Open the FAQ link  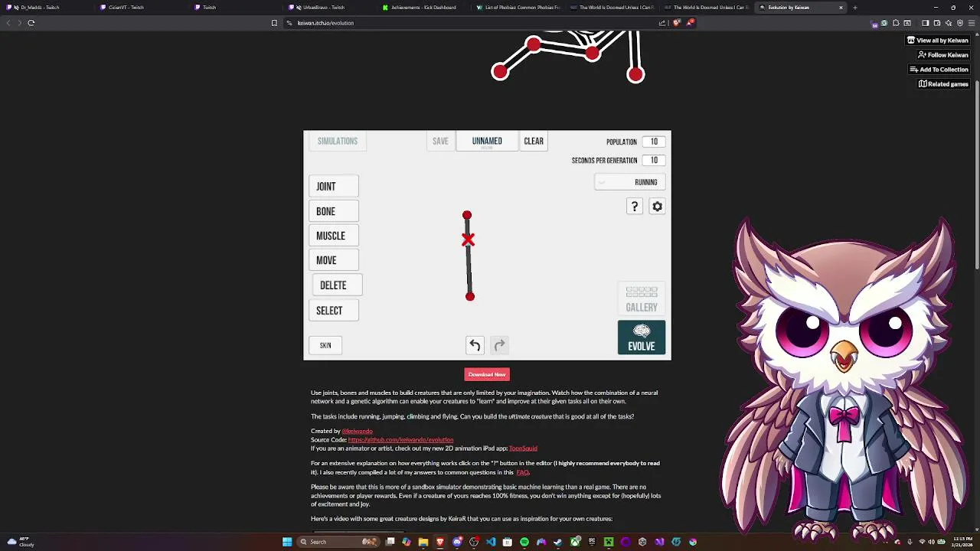pyautogui.click(x=522, y=472)
